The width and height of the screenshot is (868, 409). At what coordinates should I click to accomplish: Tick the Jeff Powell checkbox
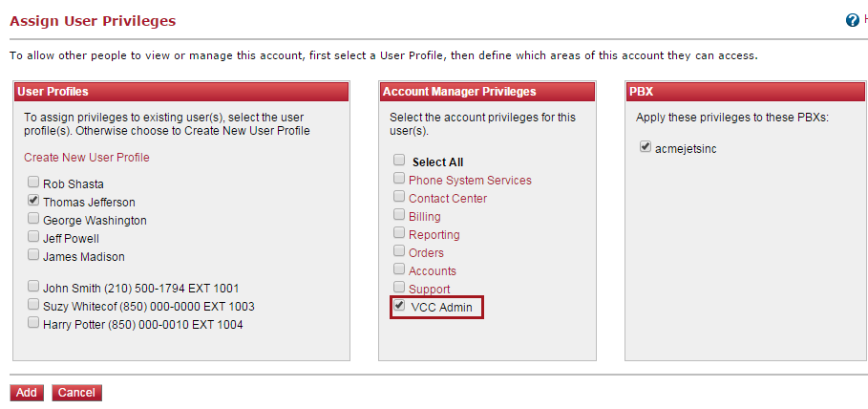pyautogui.click(x=33, y=237)
